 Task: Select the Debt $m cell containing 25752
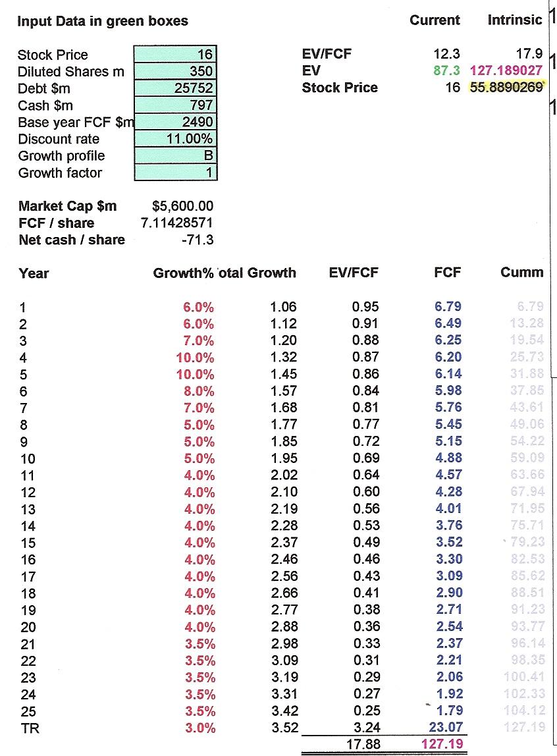[x=175, y=88]
